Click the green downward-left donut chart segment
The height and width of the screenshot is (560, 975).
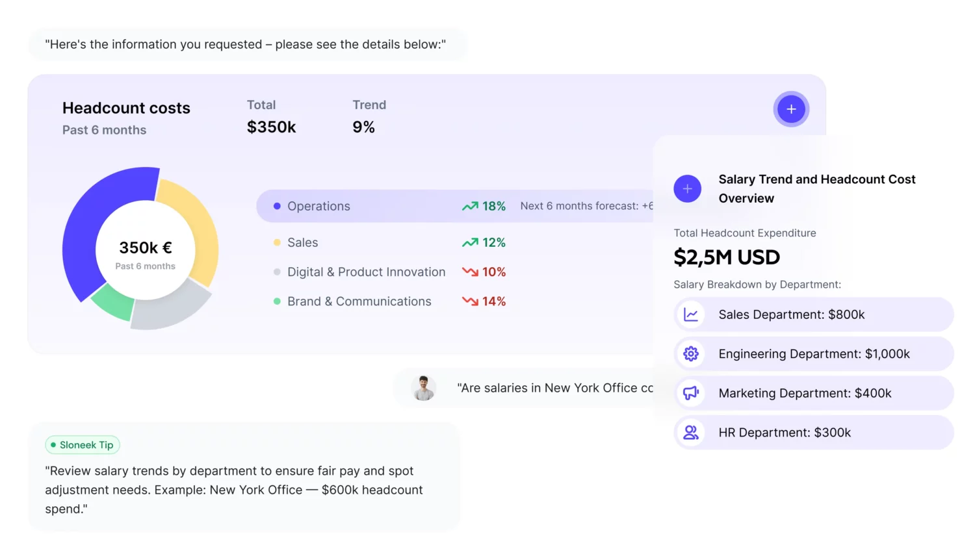pos(112,303)
